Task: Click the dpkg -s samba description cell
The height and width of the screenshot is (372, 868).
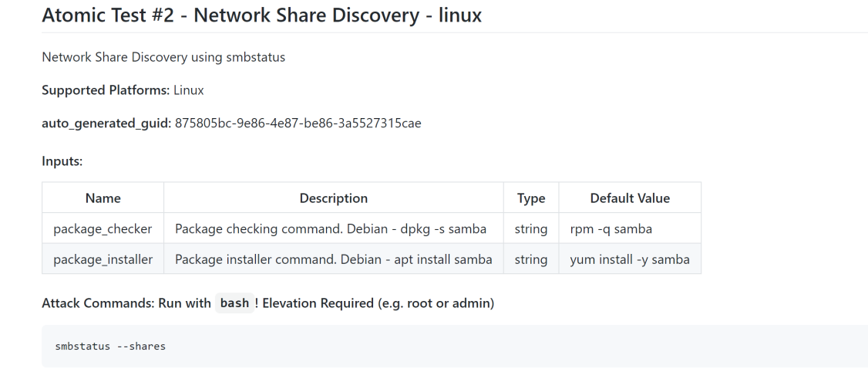Action: [x=333, y=228]
